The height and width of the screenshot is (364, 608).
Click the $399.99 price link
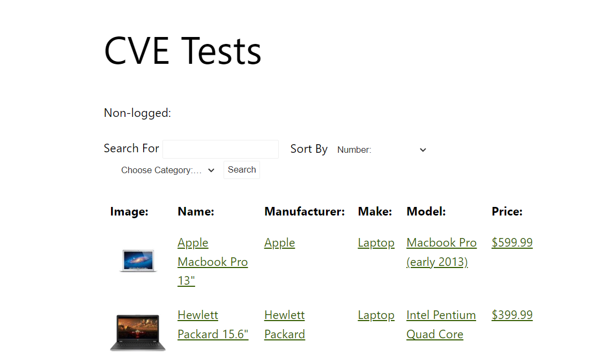(512, 315)
